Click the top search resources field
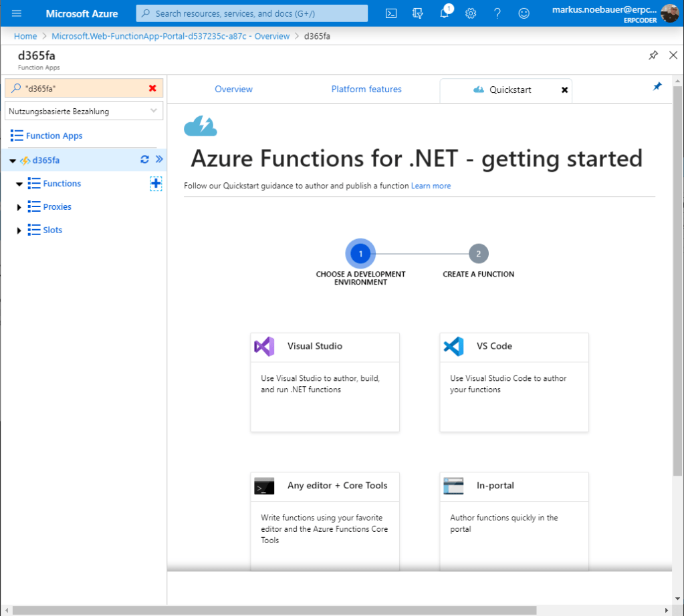Screen dimensions: 684x616 coord(251,13)
